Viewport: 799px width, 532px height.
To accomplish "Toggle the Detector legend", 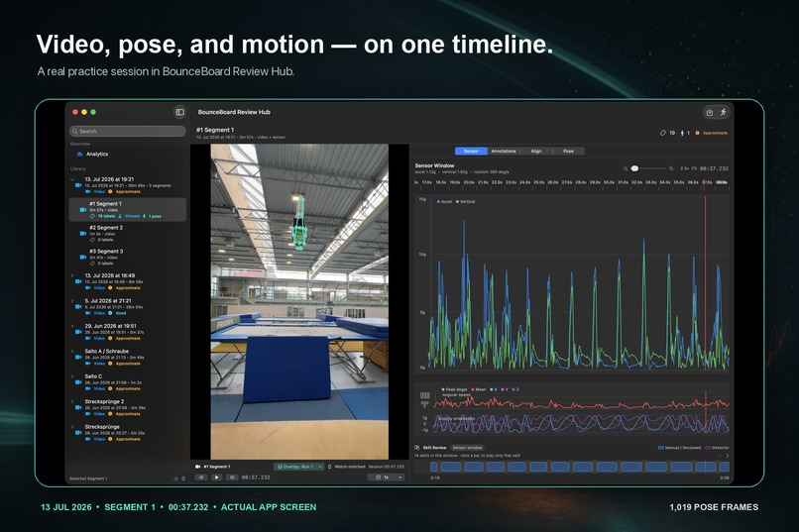I will coord(717,448).
